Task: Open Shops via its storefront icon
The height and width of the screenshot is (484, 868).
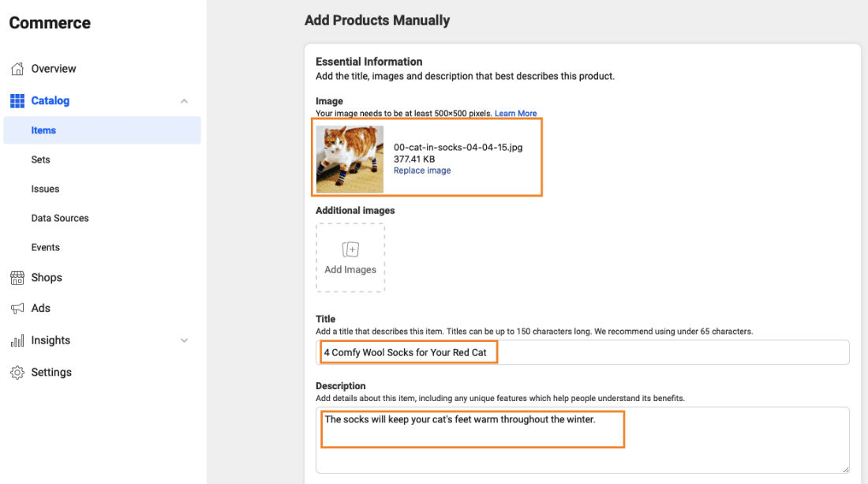Action: coord(18,277)
